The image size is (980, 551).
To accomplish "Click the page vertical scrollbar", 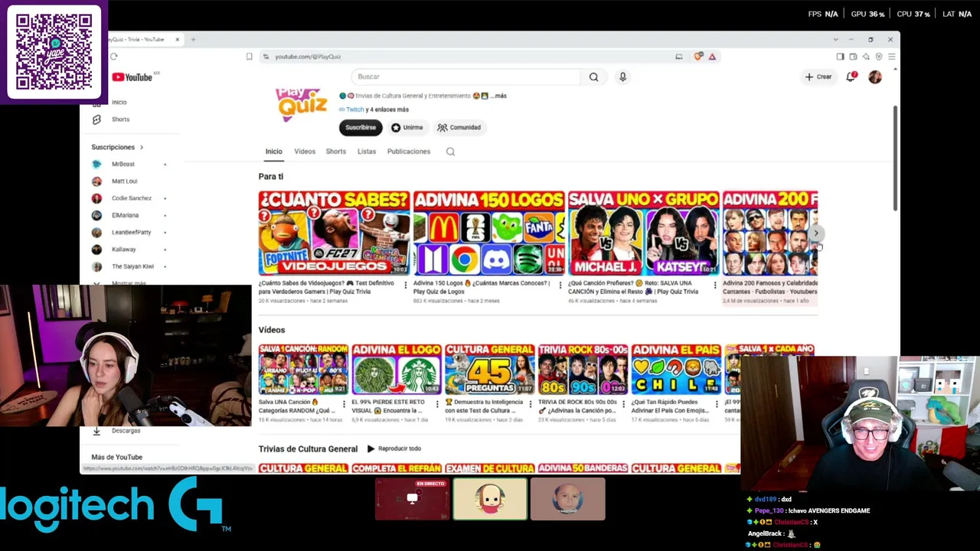I will pos(896,158).
